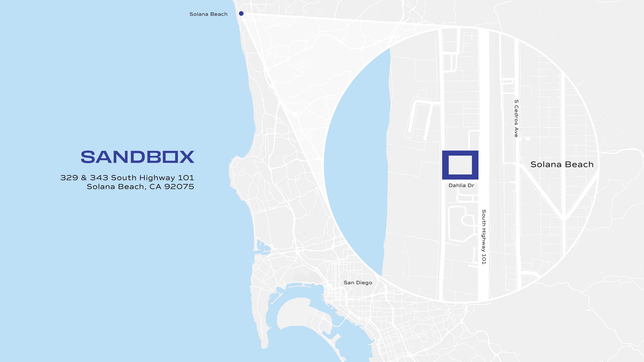This screenshot has height=362, width=644.
Task: Click the Solana Beach, CA 92075 text
Action: 140,187
